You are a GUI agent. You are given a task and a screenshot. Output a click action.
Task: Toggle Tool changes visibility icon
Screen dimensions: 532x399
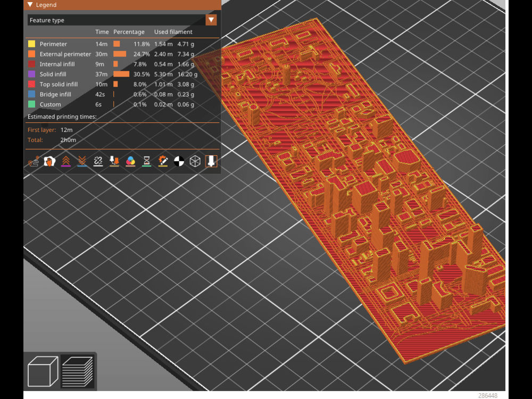tap(114, 161)
